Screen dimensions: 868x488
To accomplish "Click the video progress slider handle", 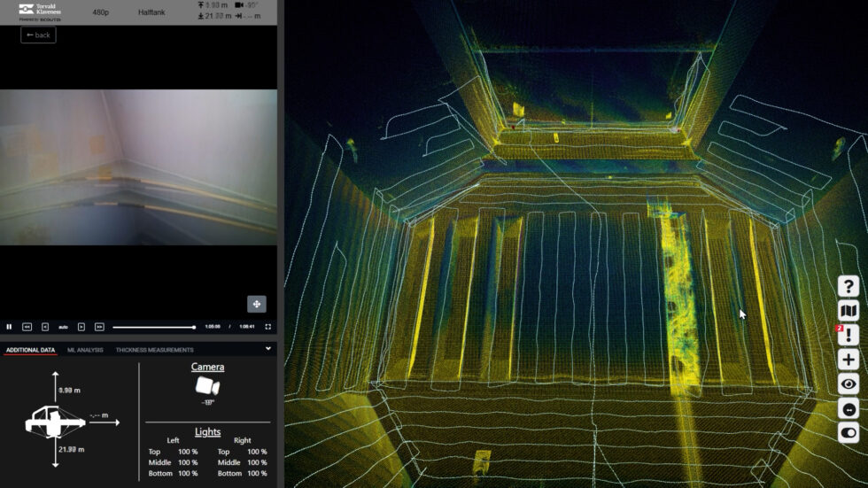I will point(194,327).
